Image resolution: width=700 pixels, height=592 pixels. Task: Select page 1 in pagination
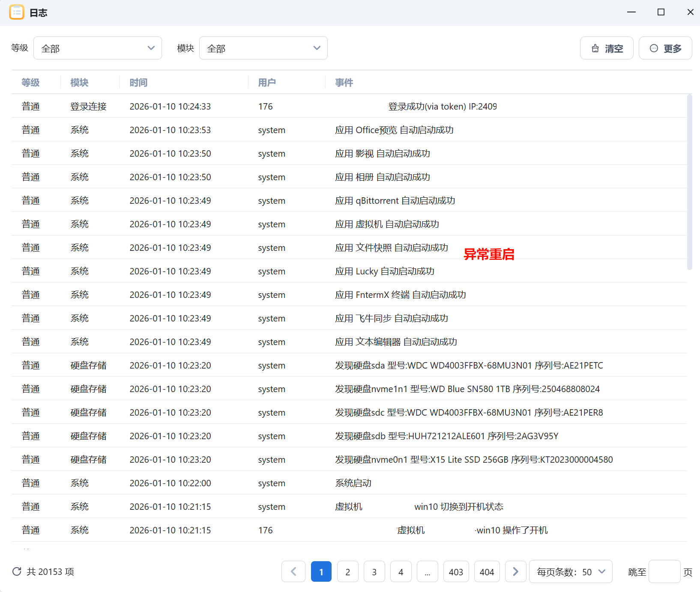pos(321,571)
